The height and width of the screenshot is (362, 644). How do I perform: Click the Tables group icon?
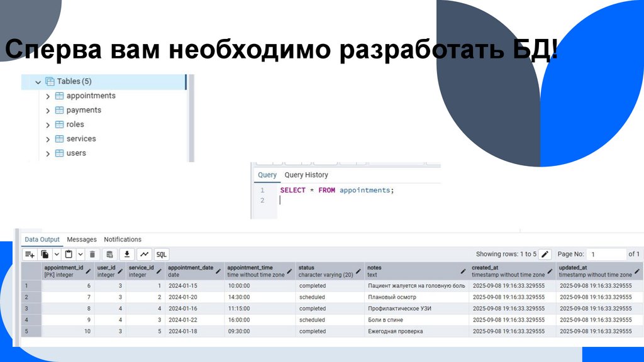50,82
